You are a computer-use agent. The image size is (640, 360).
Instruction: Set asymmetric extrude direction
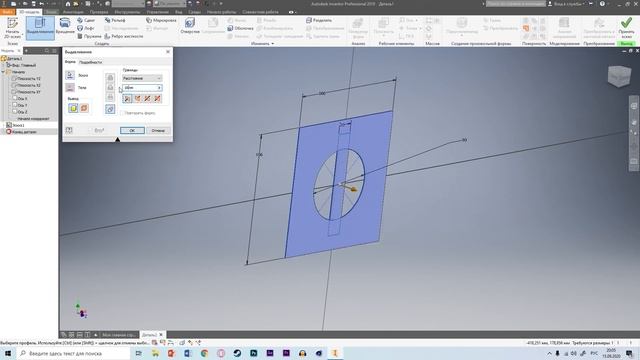pyautogui.click(x=157, y=98)
